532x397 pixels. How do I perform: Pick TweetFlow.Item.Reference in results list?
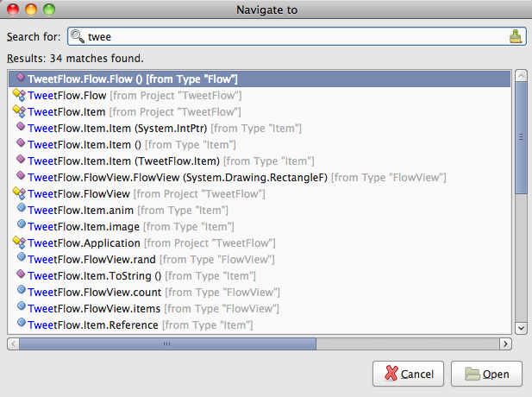(x=93, y=325)
